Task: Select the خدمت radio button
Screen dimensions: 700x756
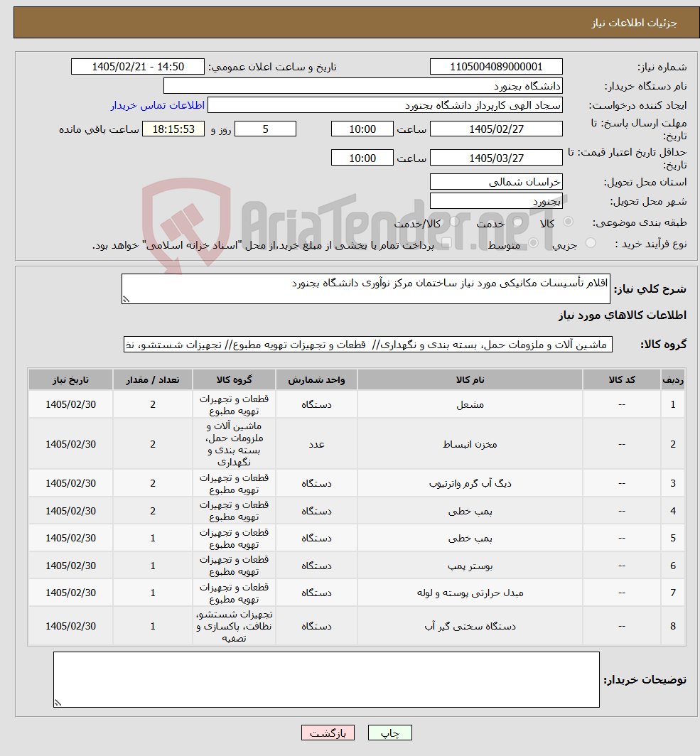Action: tap(518, 222)
